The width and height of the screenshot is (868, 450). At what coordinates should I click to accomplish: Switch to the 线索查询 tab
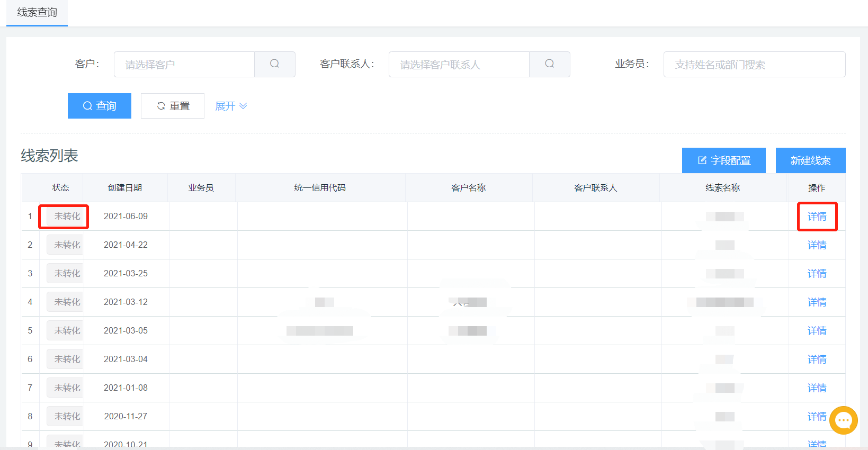37,12
